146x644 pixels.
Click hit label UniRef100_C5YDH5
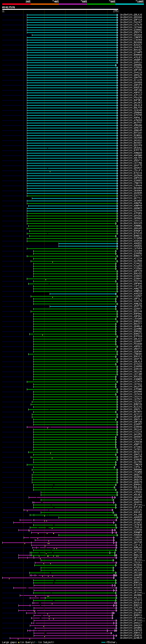click(131, 319)
